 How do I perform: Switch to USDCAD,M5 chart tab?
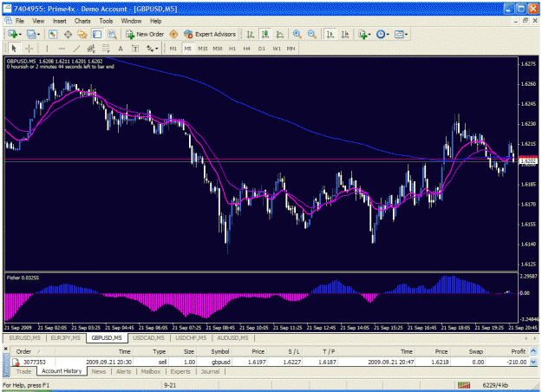[x=148, y=338]
